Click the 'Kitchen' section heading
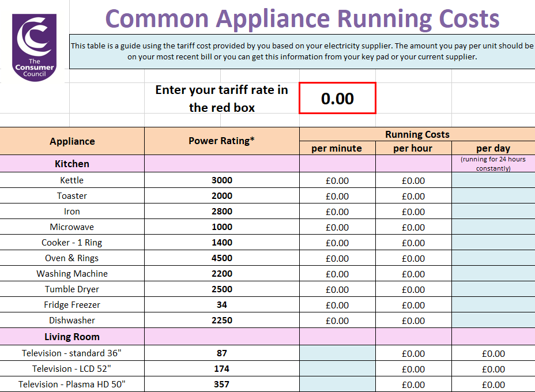Viewport: 535px width, 392px height. point(72,164)
